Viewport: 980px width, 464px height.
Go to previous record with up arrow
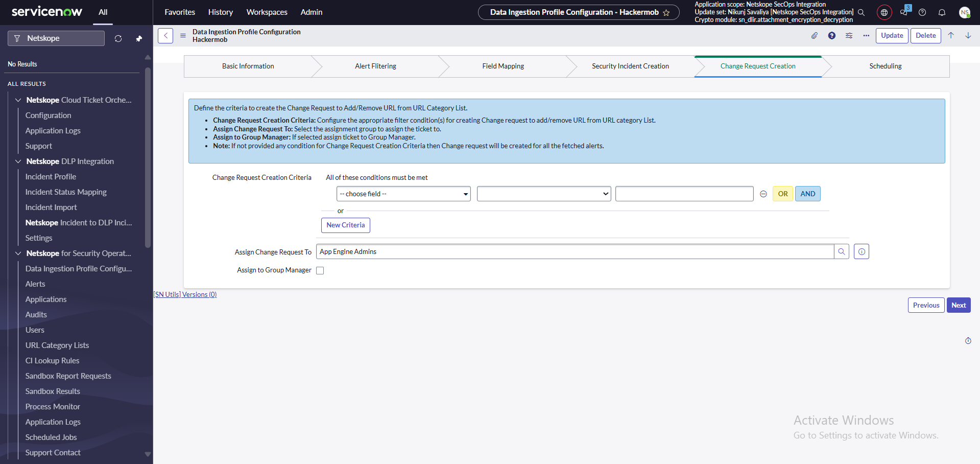[951, 35]
